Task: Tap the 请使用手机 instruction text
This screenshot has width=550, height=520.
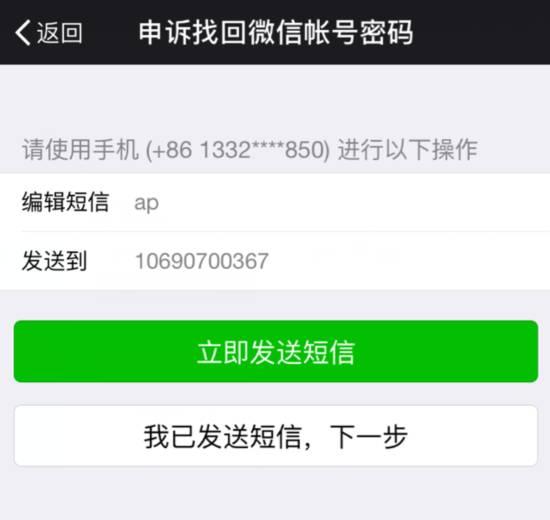Action: pyautogui.click(x=80, y=149)
